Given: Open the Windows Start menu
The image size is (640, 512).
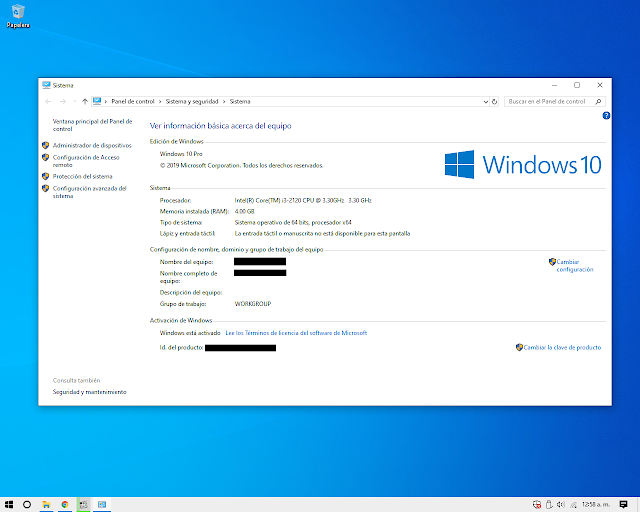Looking at the screenshot, I should [9, 505].
